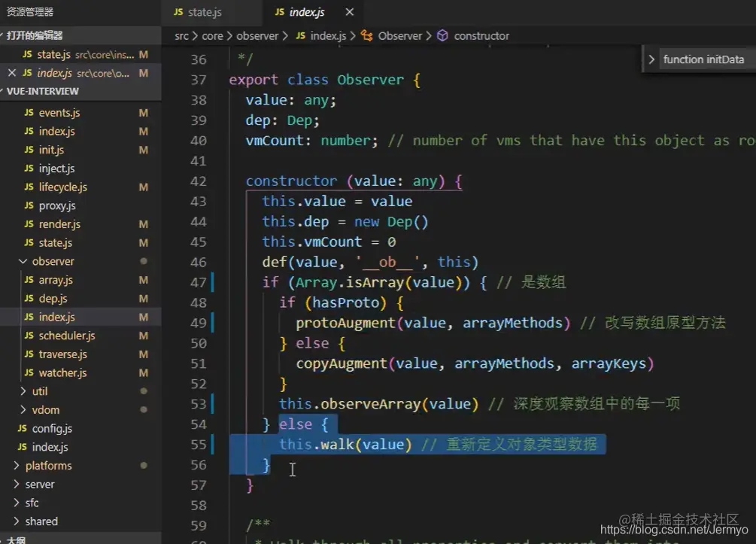The height and width of the screenshot is (544, 756).
Task: Click the JS icon beside config.js
Action: point(22,428)
